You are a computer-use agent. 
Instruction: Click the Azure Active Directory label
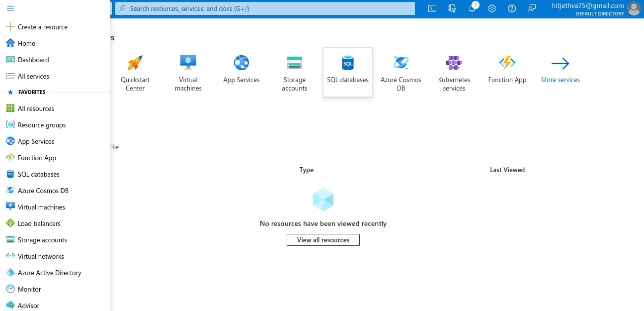click(x=50, y=273)
